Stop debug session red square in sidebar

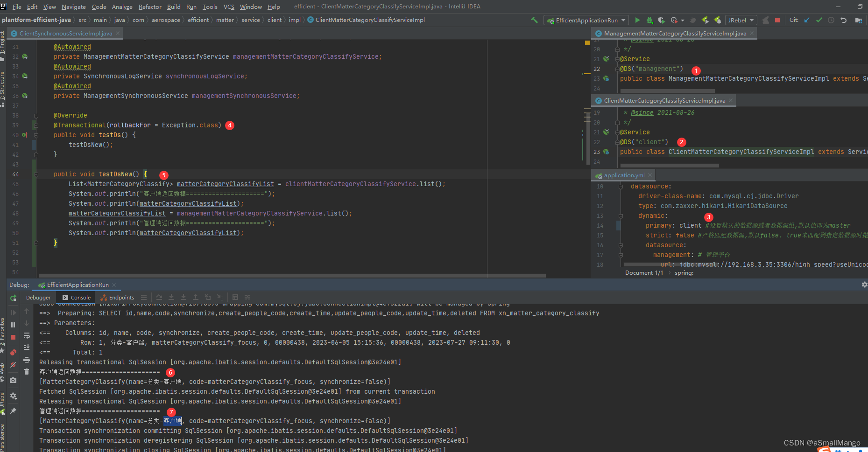(x=13, y=337)
